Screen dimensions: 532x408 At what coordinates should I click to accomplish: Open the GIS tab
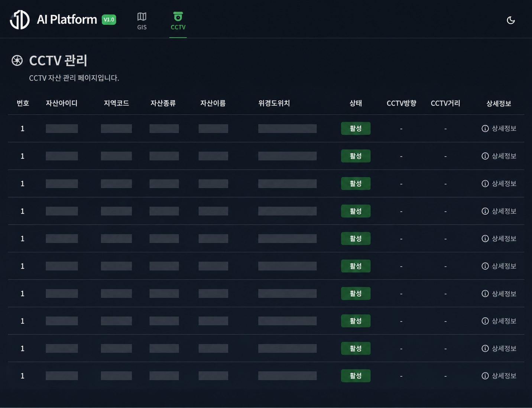(x=142, y=21)
